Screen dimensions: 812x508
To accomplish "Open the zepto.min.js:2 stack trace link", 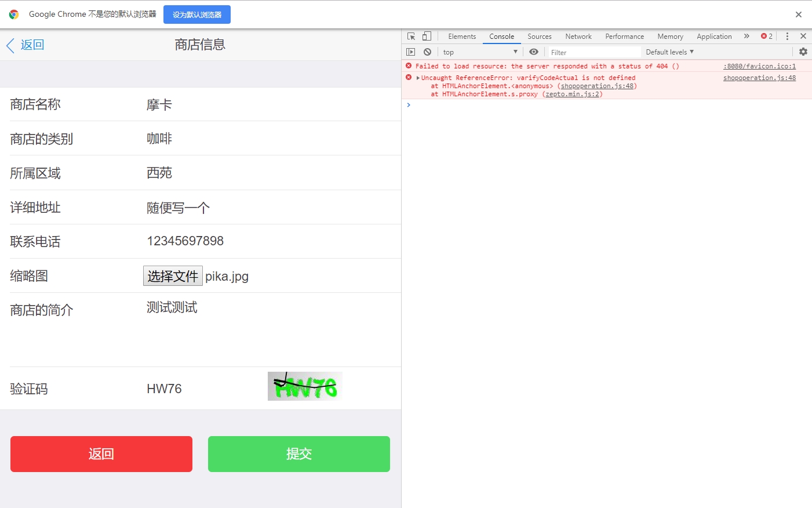I will [573, 94].
